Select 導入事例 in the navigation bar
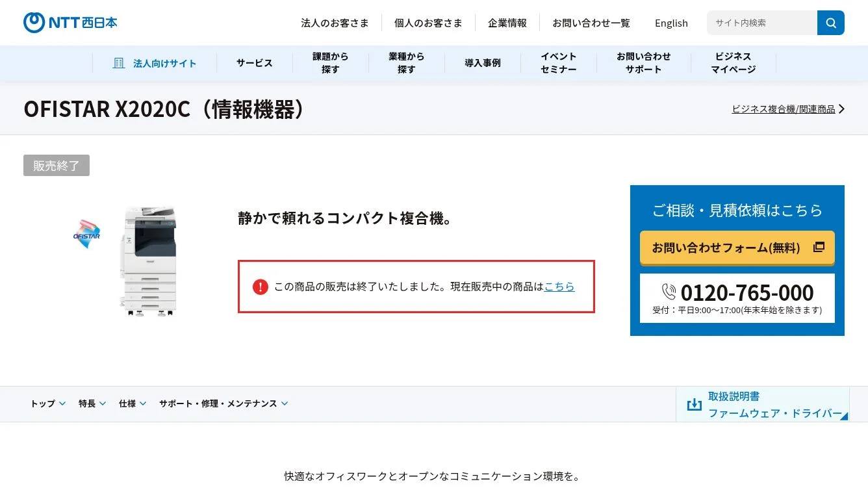The image size is (868, 499). [x=482, y=63]
